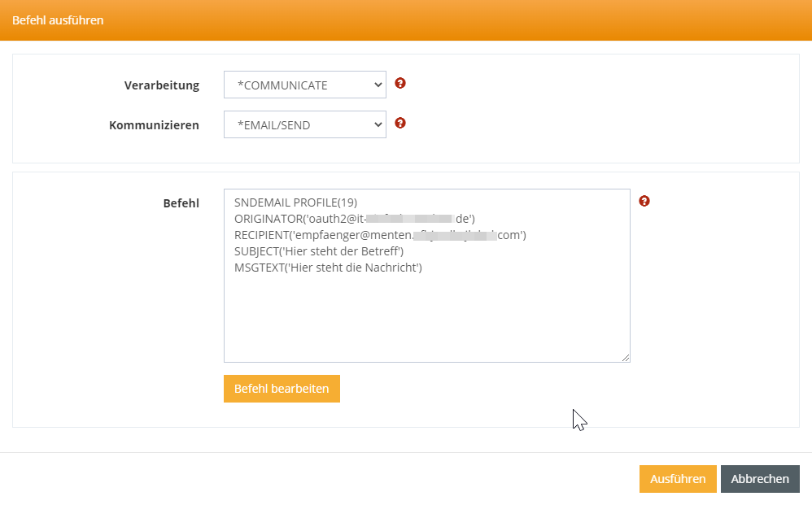Viewport: 812px width, 505px height.
Task: Click the help icon next to Verarbeitung
Action: click(x=400, y=84)
